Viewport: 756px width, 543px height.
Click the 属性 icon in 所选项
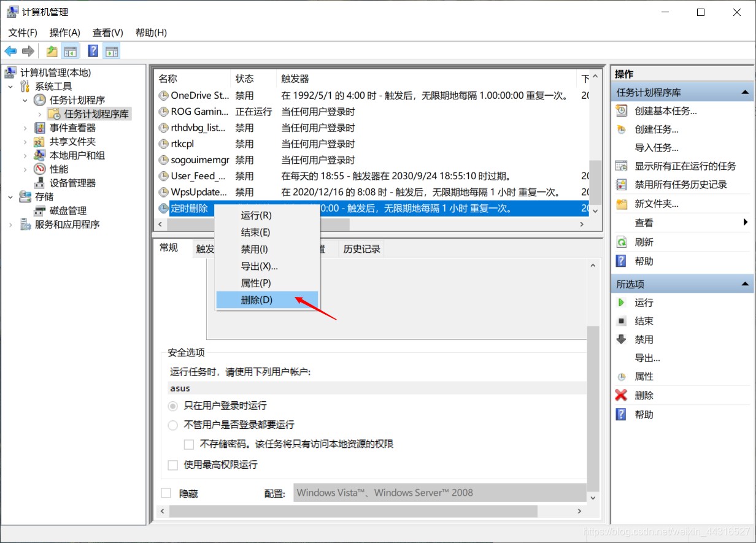622,377
